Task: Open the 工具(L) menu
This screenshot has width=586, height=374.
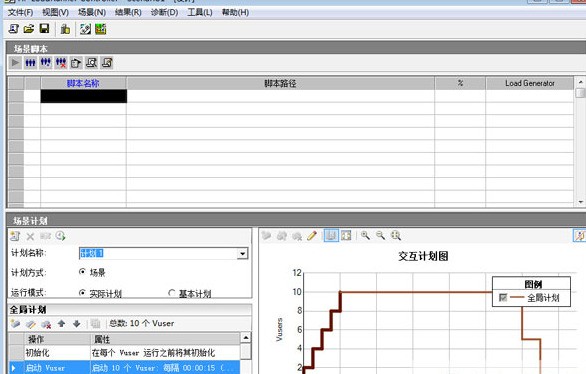Action: [x=200, y=12]
